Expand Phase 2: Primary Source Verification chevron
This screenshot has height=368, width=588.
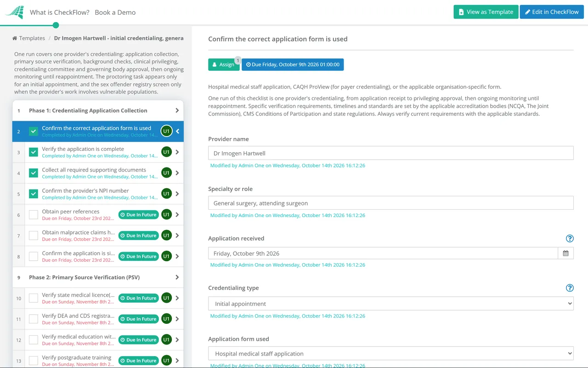177,277
